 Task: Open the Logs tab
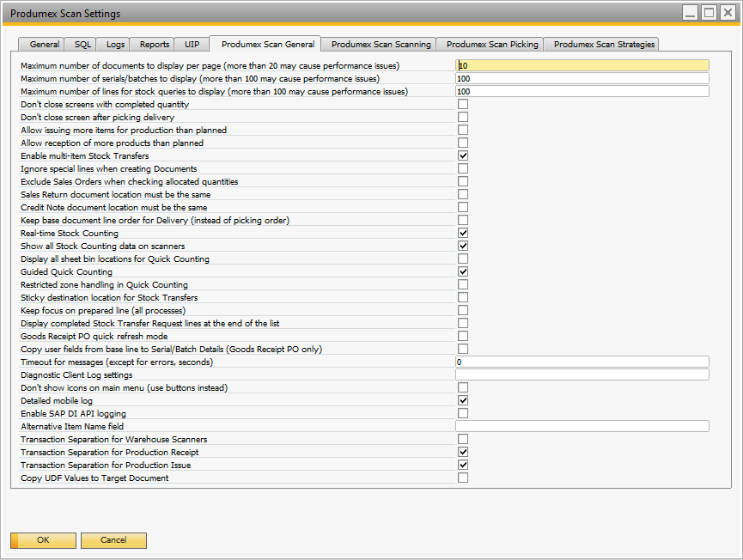pyautogui.click(x=115, y=45)
